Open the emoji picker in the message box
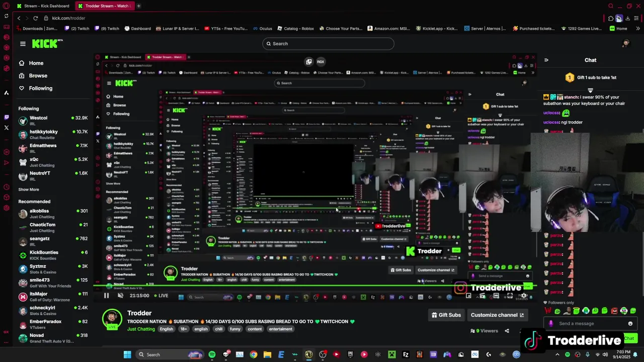The height and width of the screenshot is (362, 644). tap(630, 324)
